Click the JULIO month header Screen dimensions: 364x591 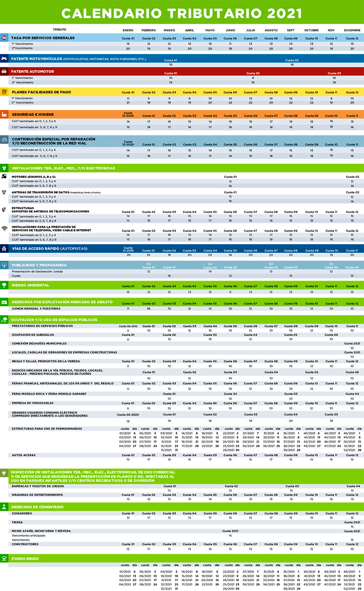click(x=251, y=30)
